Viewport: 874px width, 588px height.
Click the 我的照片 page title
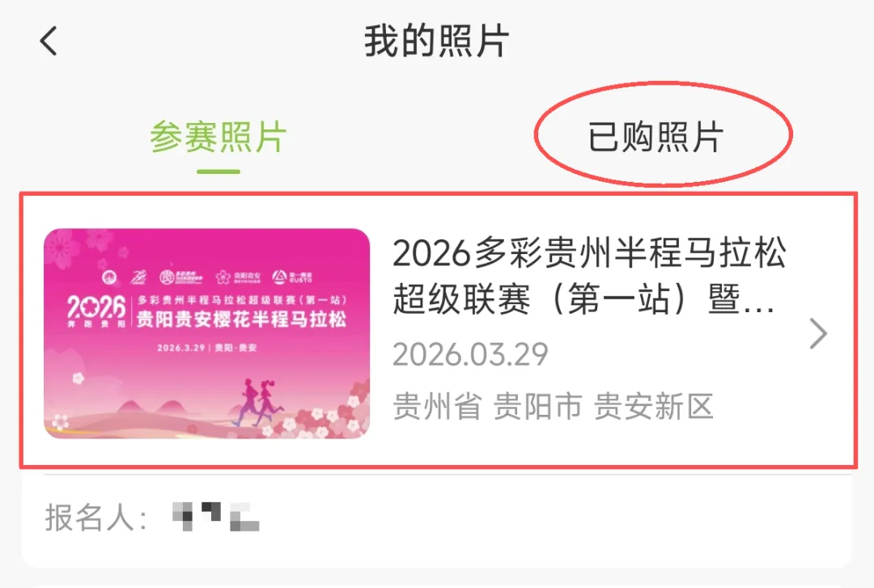coord(436,40)
